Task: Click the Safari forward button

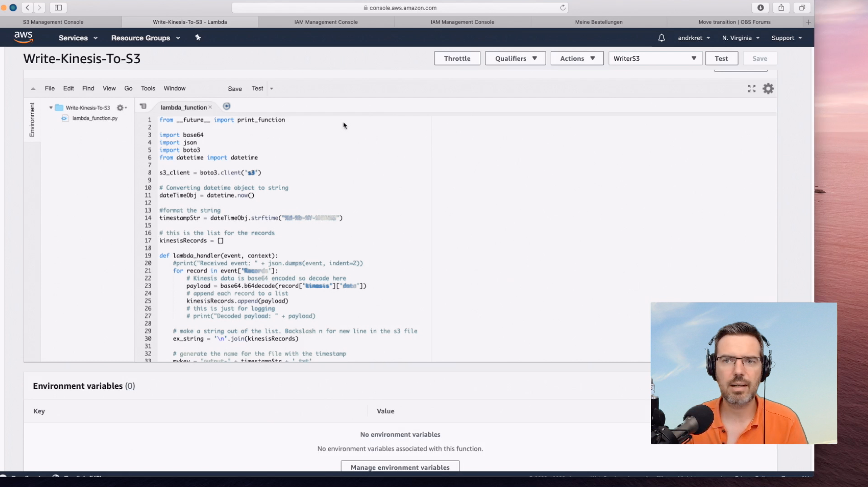Action: (x=39, y=7)
